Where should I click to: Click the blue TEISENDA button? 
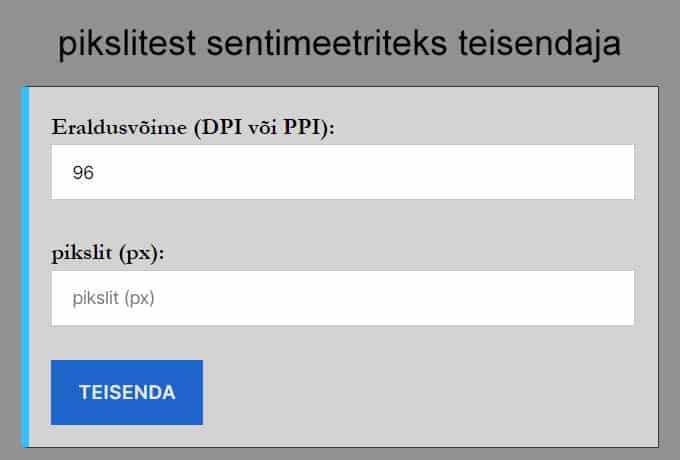pyautogui.click(x=127, y=392)
